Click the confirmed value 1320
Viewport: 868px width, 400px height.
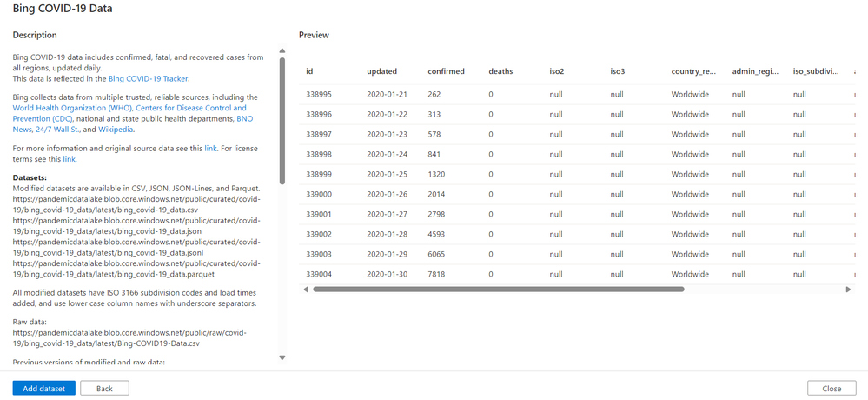436,174
